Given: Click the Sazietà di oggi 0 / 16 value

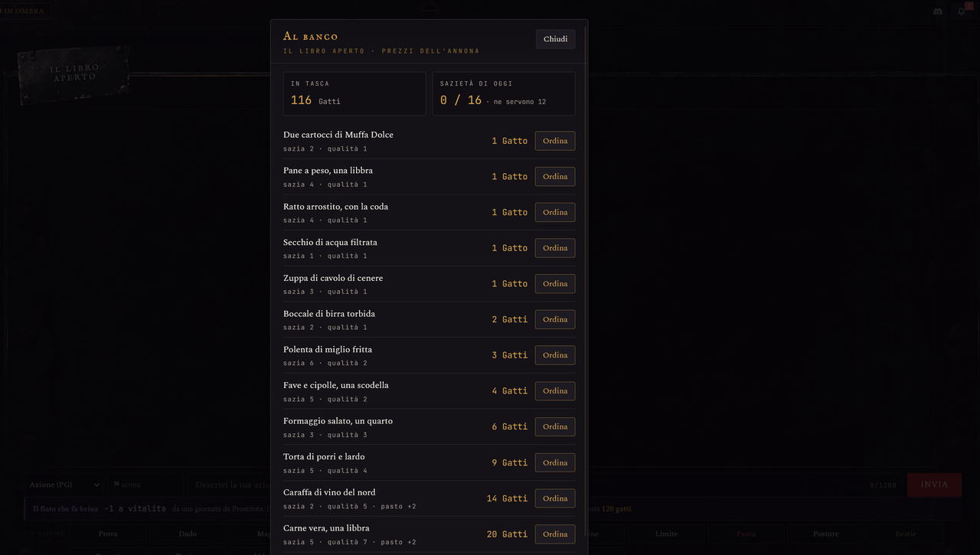Looking at the screenshot, I should [461, 100].
